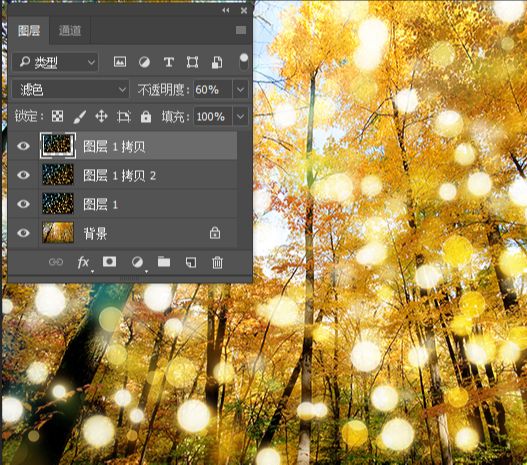Click the 背景 layer lock icon
The image size is (527, 465).
pos(215,232)
